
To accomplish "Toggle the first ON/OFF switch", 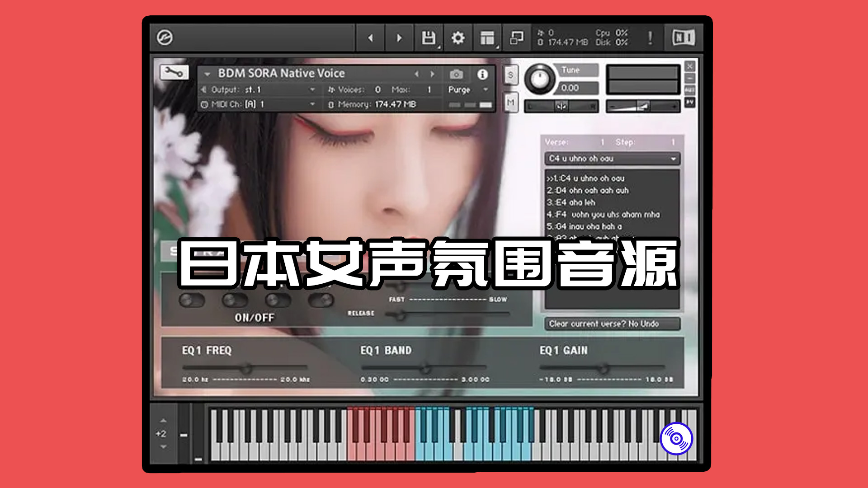I will click(x=192, y=300).
